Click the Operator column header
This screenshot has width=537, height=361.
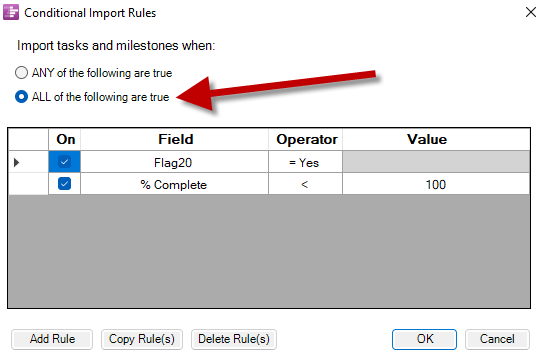[x=305, y=139]
